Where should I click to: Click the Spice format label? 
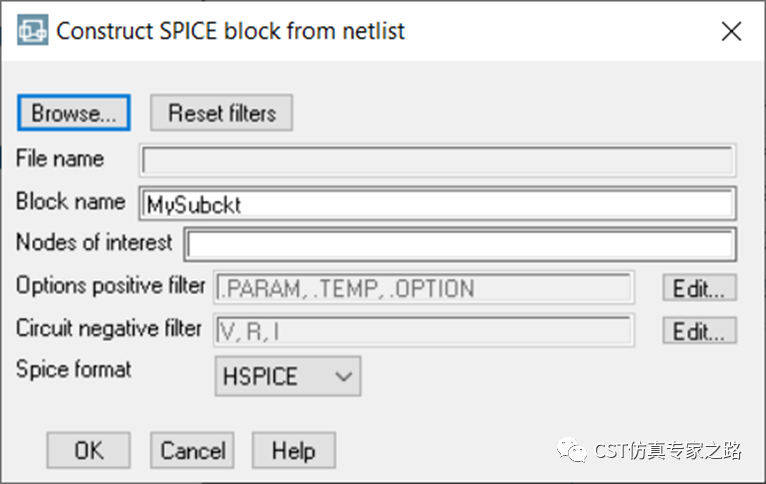(73, 369)
